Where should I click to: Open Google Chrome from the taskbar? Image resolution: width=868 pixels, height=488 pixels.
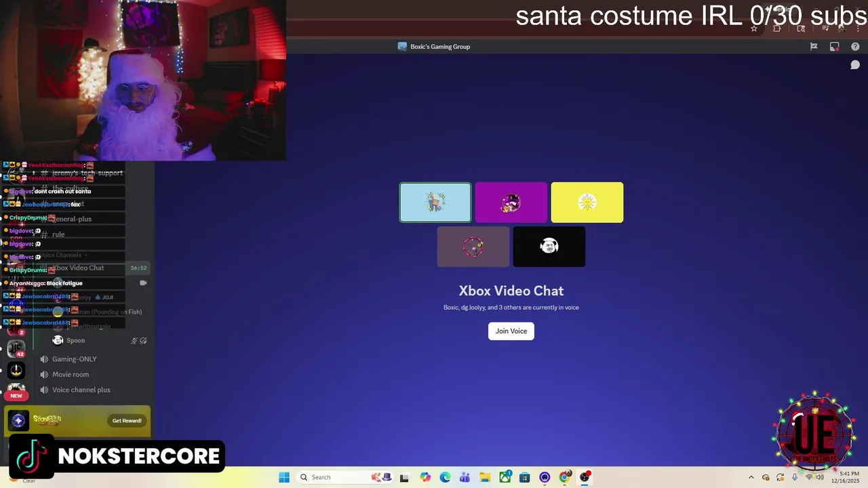click(x=565, y=477)
